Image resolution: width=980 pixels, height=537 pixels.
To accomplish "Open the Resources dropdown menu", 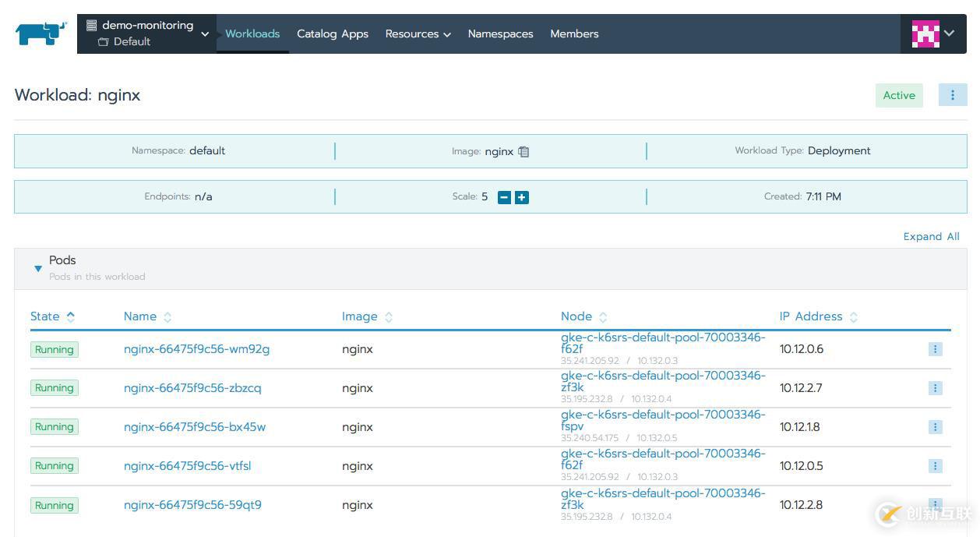I will 418,34.
